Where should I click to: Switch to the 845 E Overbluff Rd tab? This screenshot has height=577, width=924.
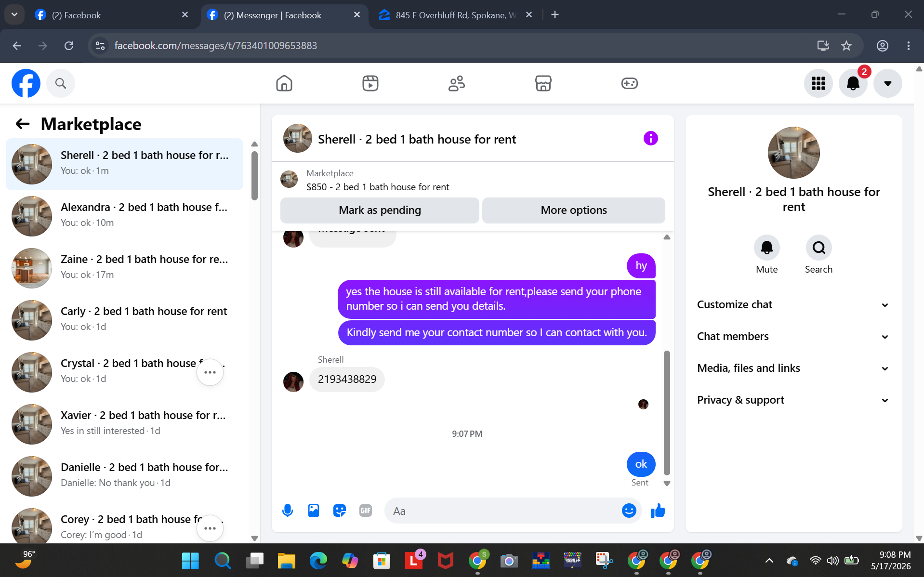point(455,15)
